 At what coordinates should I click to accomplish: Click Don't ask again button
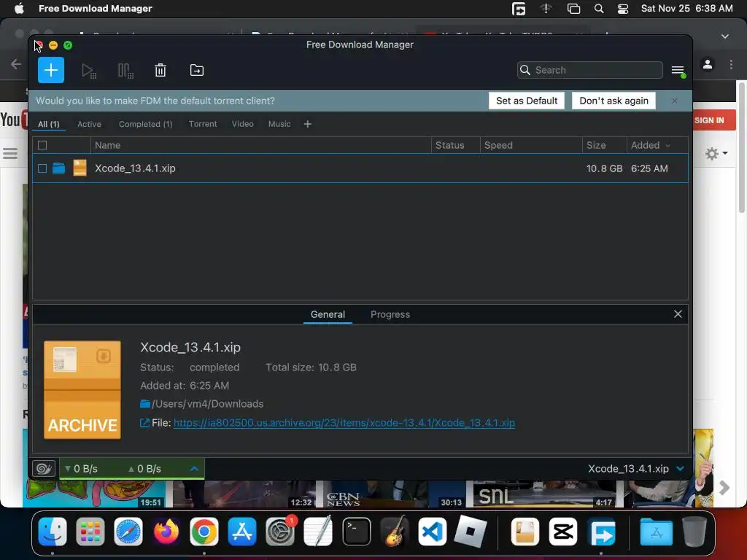point(614,101)
